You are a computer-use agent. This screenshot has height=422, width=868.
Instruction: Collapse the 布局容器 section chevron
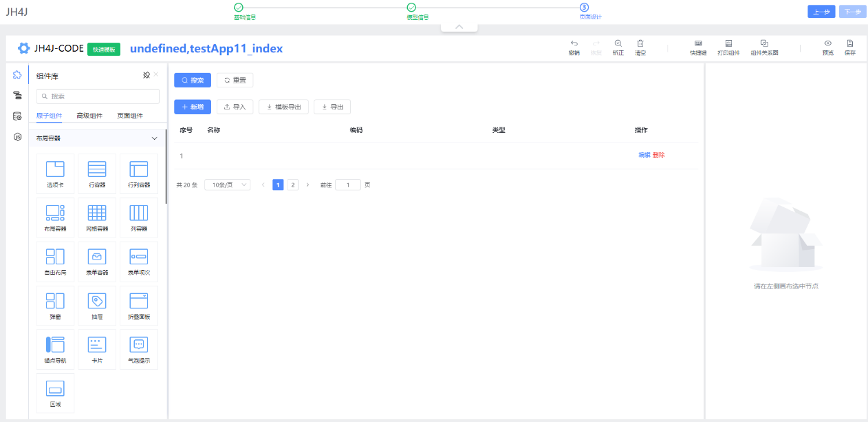[154, 138]
